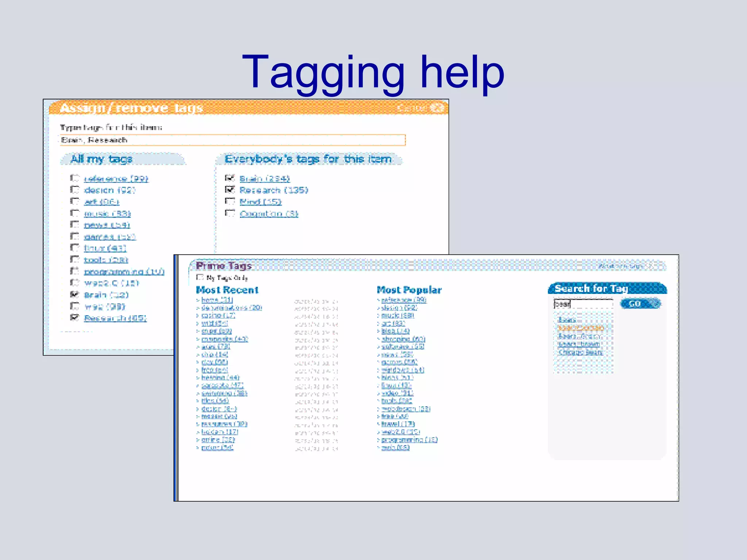Image resolution: width=747 pixels, height=560 pixels.
Task: Tick the linux (43) checkbox in All my tags
Action: coord(74,248)
